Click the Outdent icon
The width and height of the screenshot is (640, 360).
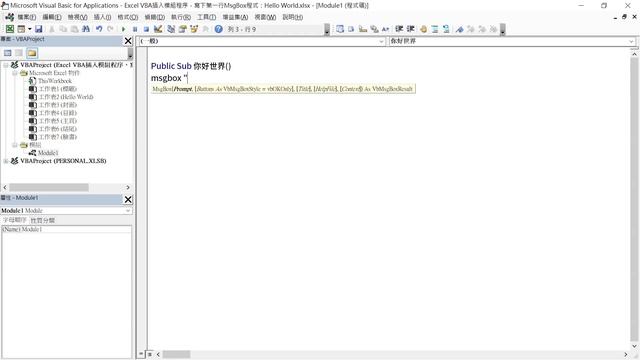coord(411,29)
